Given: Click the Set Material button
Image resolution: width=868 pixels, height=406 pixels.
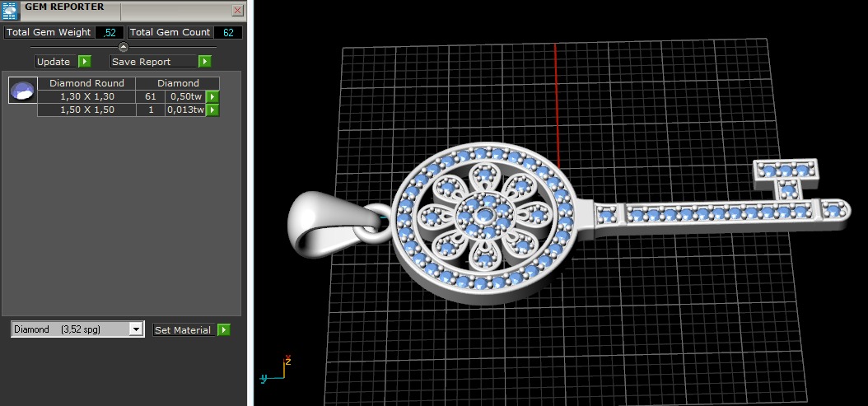Looking at the screenshot, I should click(183, 330).
